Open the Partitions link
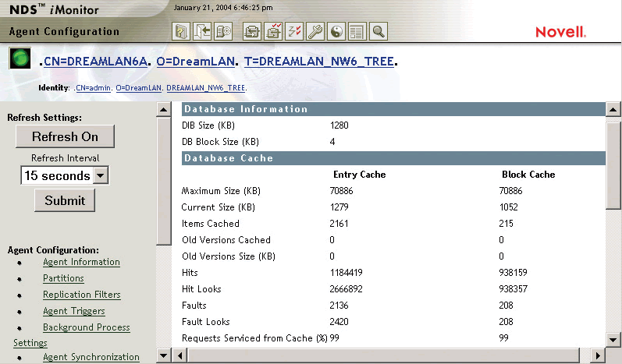Image resolution: width=622 pixels, height=364 pixels. [x=63, y=278]
